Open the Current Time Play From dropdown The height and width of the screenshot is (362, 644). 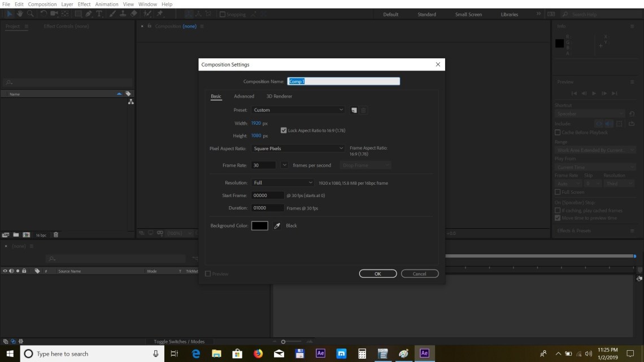(x=595, y=168)
